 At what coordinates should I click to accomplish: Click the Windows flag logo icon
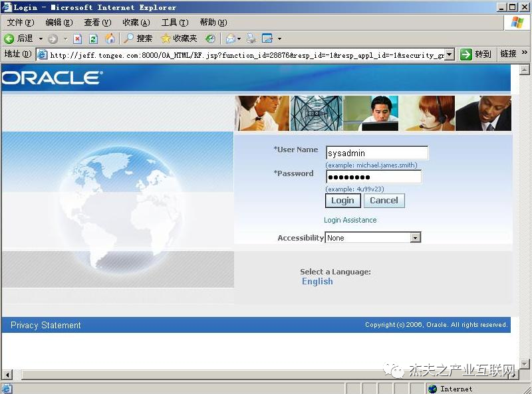point(517,23)
